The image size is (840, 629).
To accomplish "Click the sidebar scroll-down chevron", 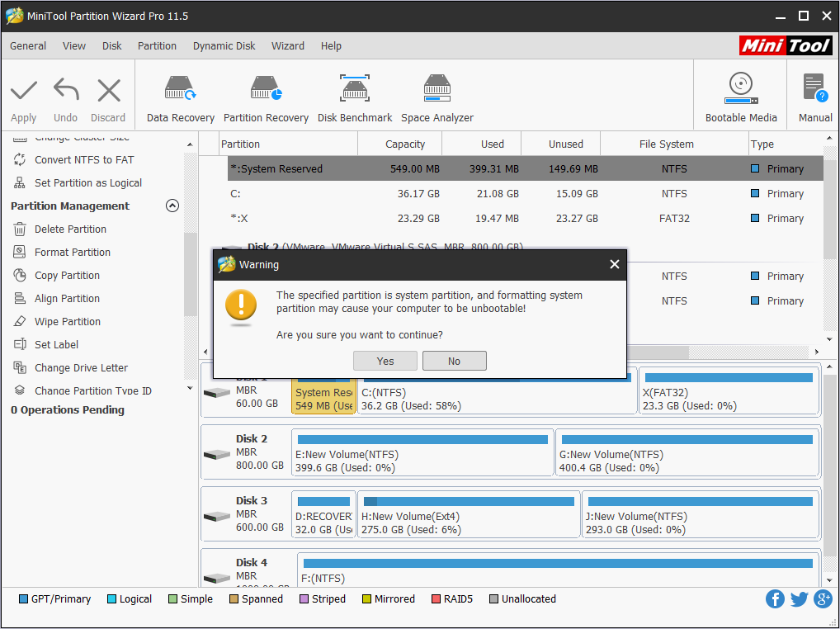I will click(190, 387).
